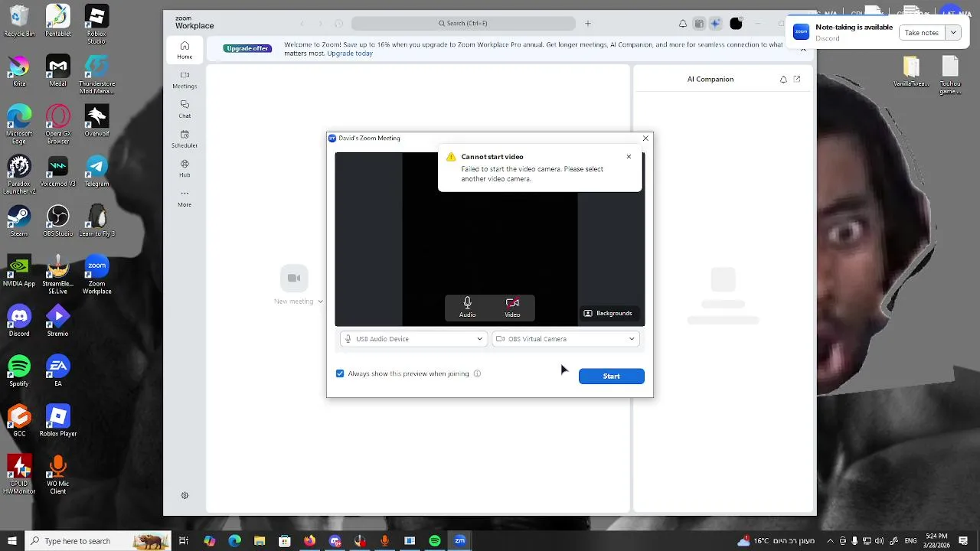Viewport: 980px width, 551px height.
Task: Select the NVIDIA App desktop icon
Action: pyautogui.click(x=19, y=271)
